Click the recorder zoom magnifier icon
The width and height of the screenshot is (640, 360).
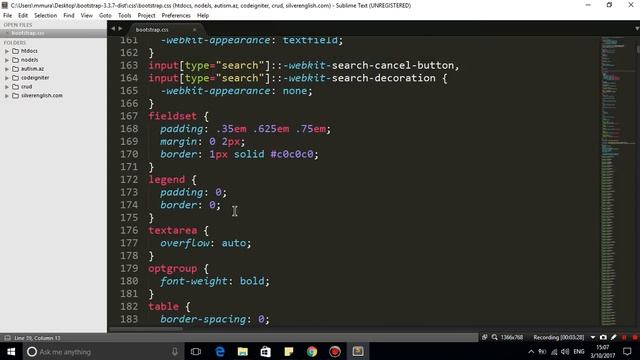click(x=495, y=337)
